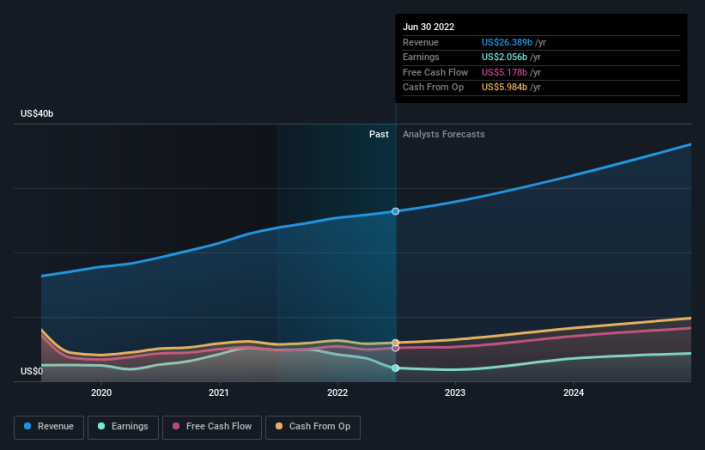This screenshot has height=450, width=705.
Task: Toggle the Earnings series legend button
Action: click(121, 426)
